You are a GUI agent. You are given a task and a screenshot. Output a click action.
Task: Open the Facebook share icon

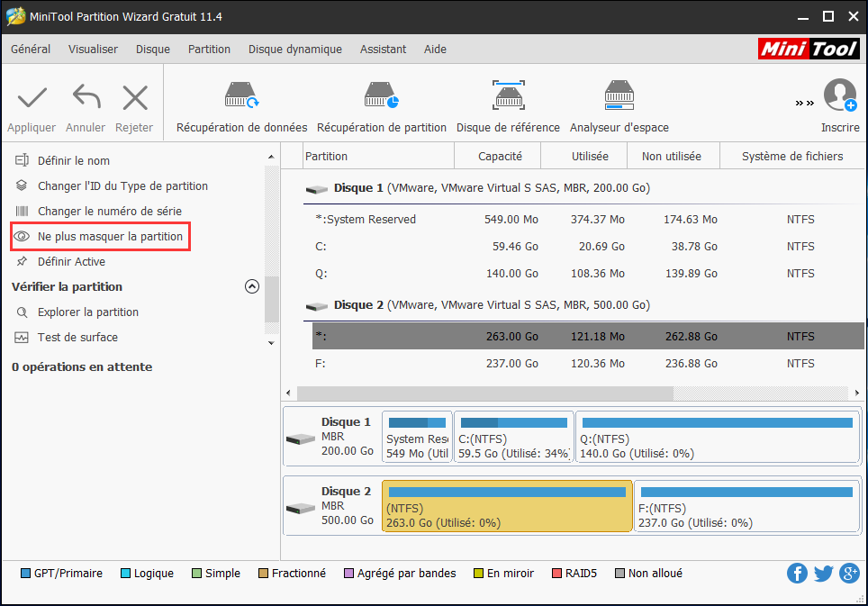tap(797, 574)
